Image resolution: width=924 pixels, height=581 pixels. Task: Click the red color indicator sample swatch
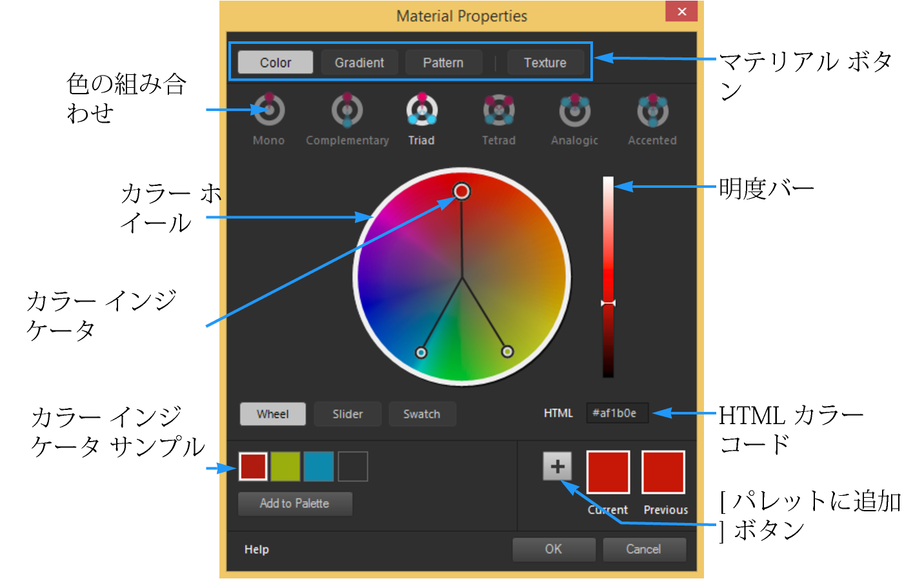(254, 466)
